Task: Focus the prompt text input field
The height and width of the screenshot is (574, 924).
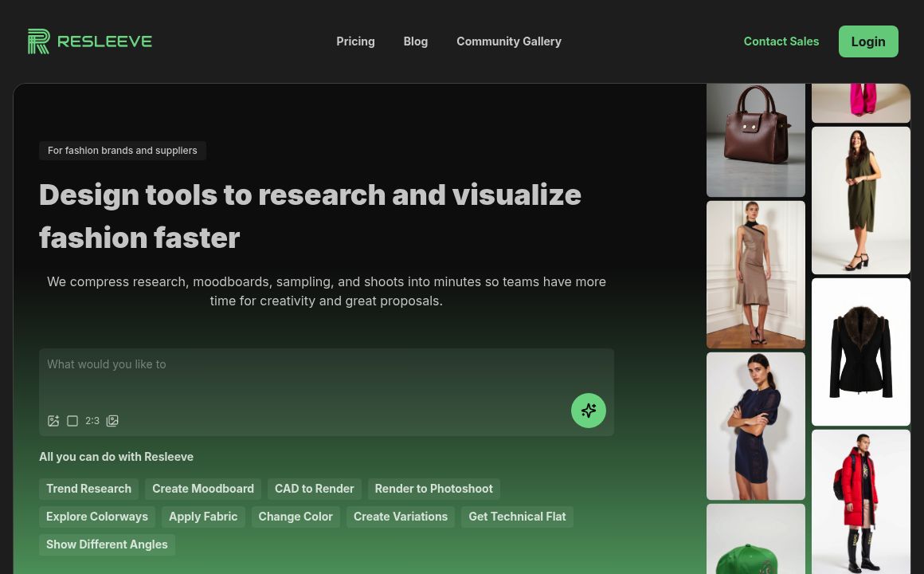Action: (303, 375)
